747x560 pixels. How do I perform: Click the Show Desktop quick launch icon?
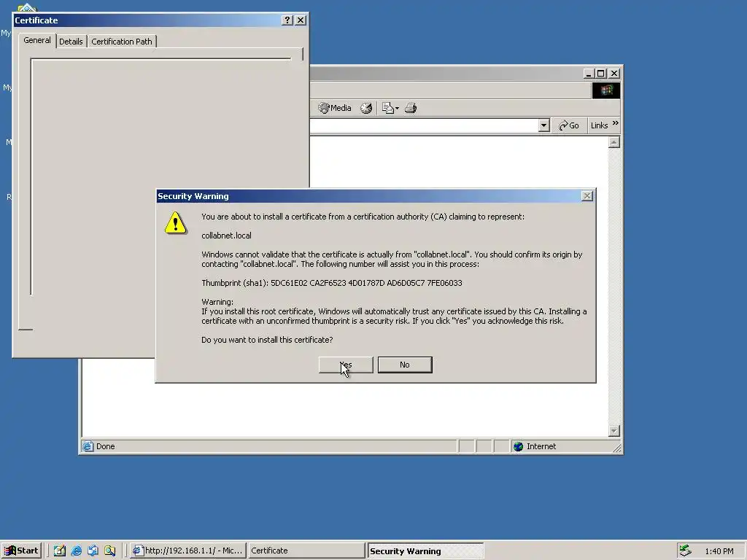click(60, 551)
